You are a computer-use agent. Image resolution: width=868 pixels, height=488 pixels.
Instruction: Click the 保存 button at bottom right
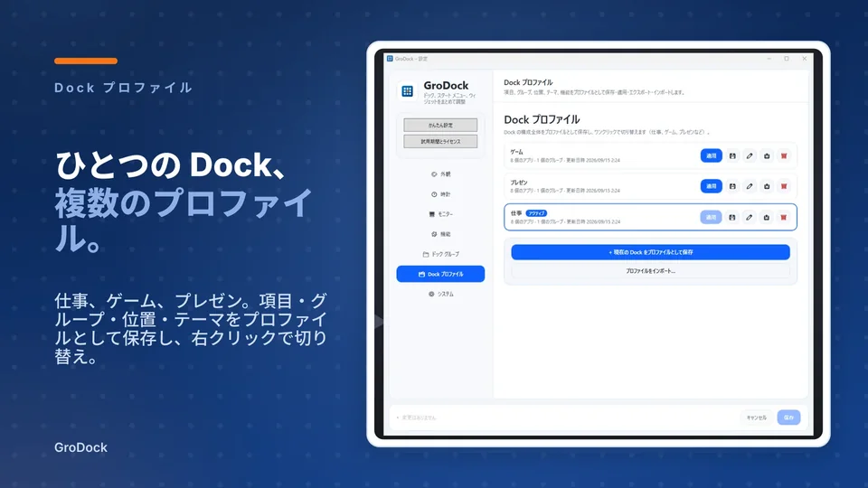coord(788,418)
